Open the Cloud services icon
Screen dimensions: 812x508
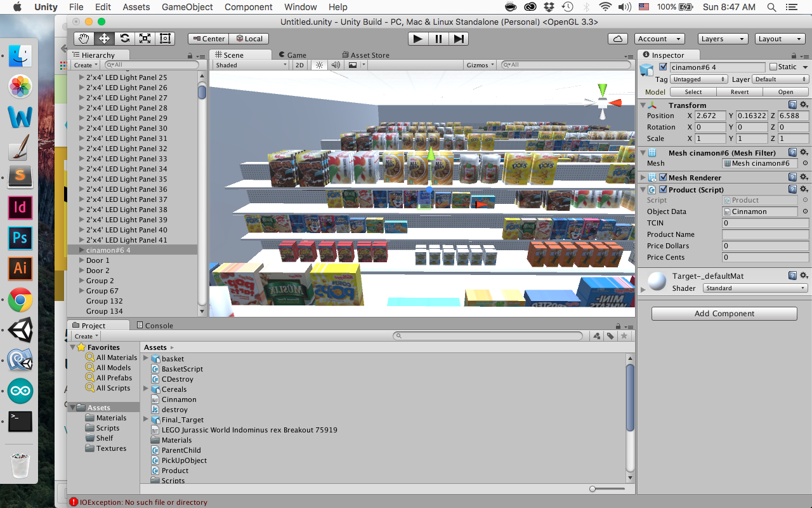(618, 39)
